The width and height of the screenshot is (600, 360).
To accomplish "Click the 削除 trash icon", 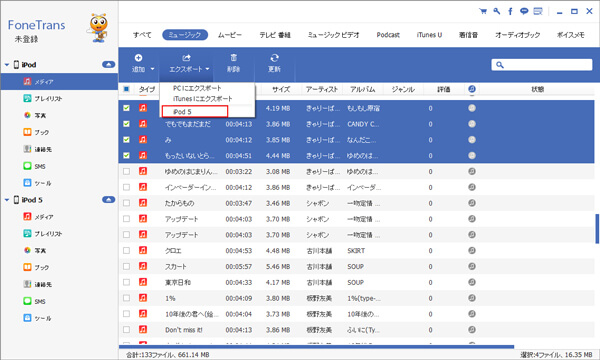I will point(233,58).
